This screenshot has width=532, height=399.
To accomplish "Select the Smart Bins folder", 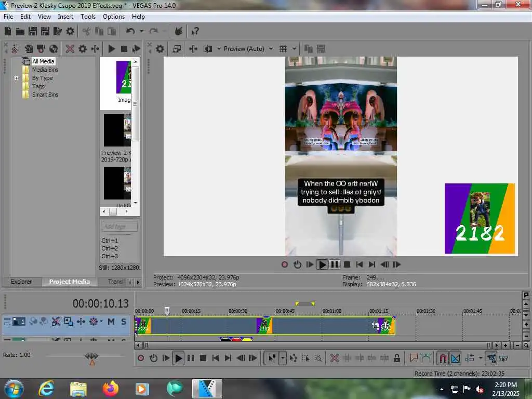I will (x=45, y=95).
